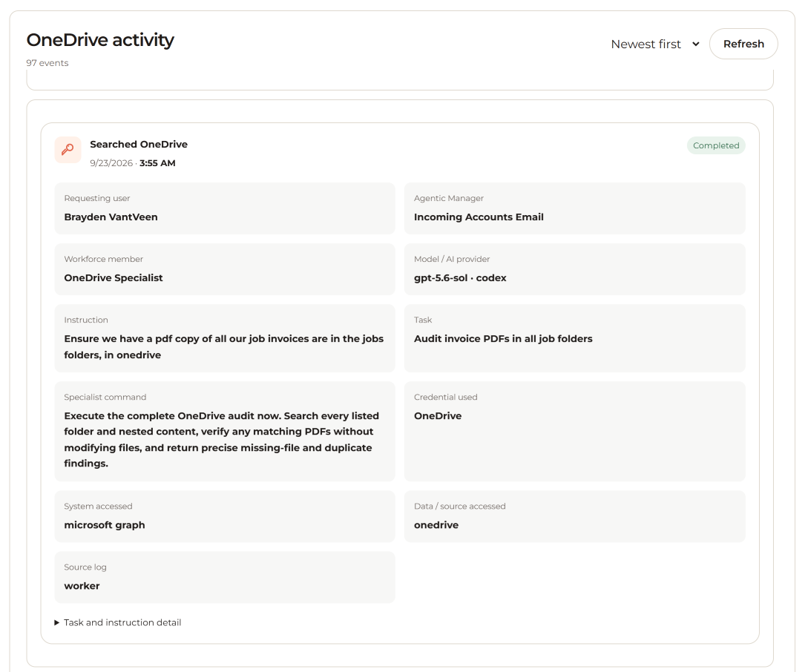Click the gpt-5.6-sol · codex model value
This screenshot has width=808, height=672.
[x=460, y=277]
